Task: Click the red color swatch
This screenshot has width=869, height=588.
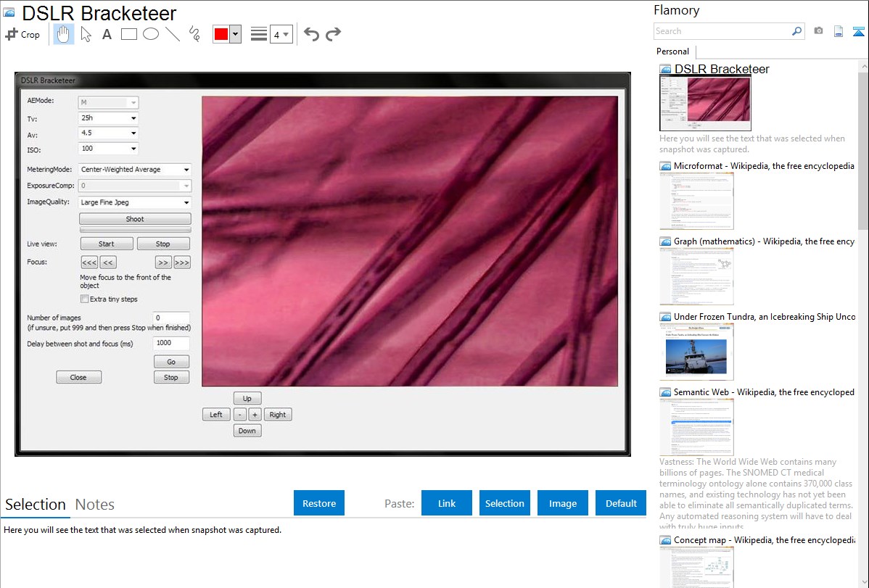Action: point(221,34)
